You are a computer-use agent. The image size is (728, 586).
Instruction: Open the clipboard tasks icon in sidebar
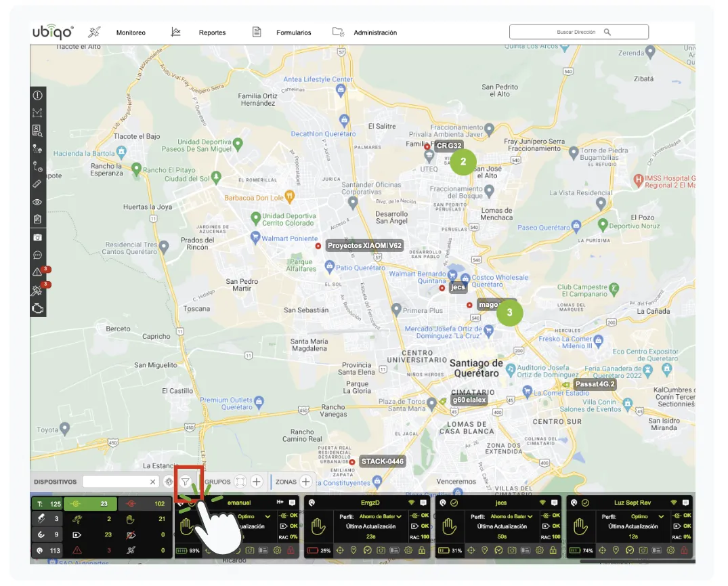[38, 219]
